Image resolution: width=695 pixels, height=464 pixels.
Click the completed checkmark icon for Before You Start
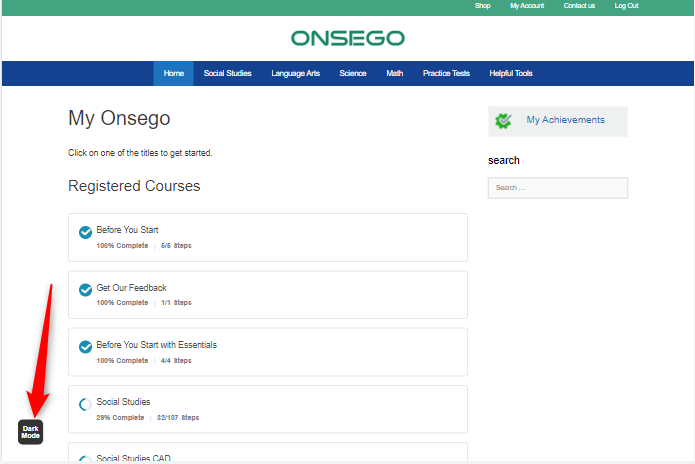(85, 232)
